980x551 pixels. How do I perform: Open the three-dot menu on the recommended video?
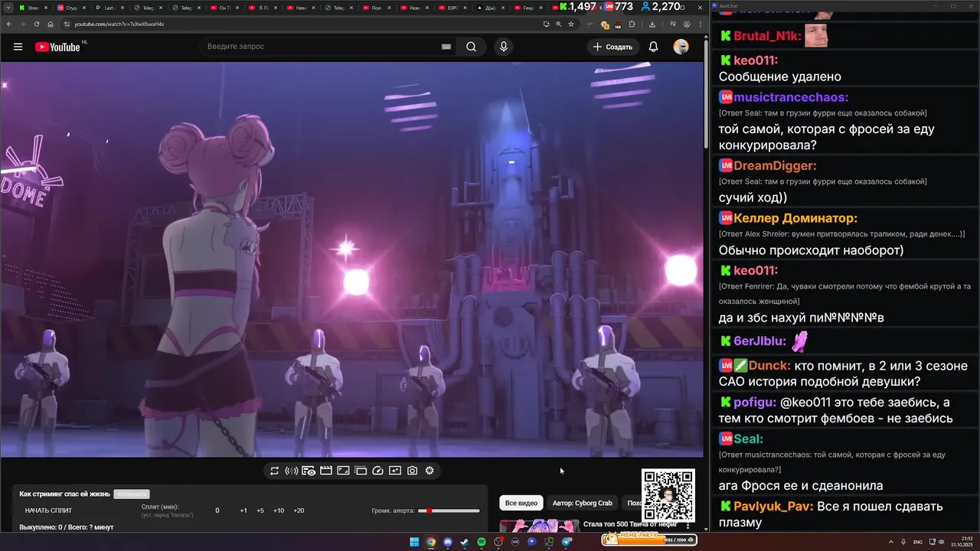coord(688,526)
